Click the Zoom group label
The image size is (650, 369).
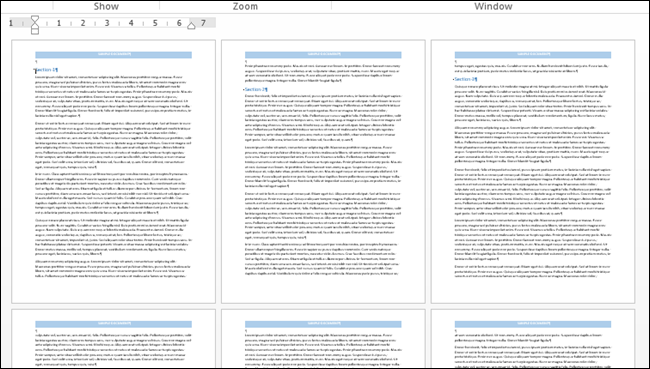(245, 6)
